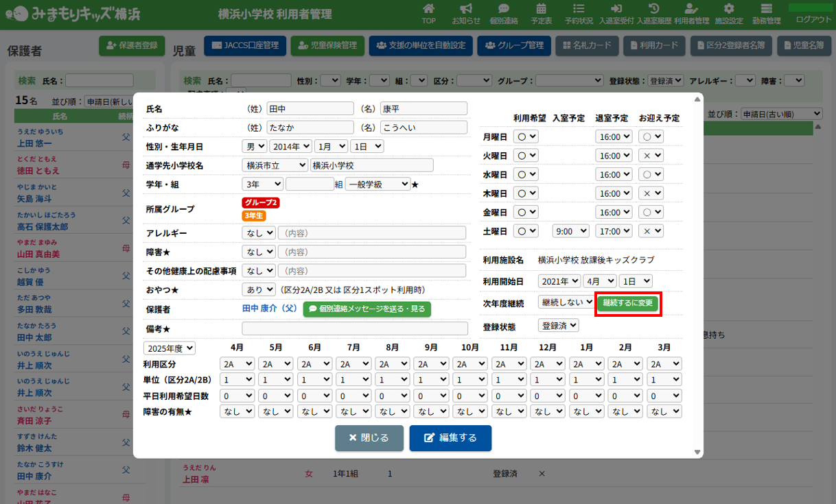Open the 登録状態 登録済 dropdown in dialog
This screenshot has height=504, width=836.
(x=559, y=326)
